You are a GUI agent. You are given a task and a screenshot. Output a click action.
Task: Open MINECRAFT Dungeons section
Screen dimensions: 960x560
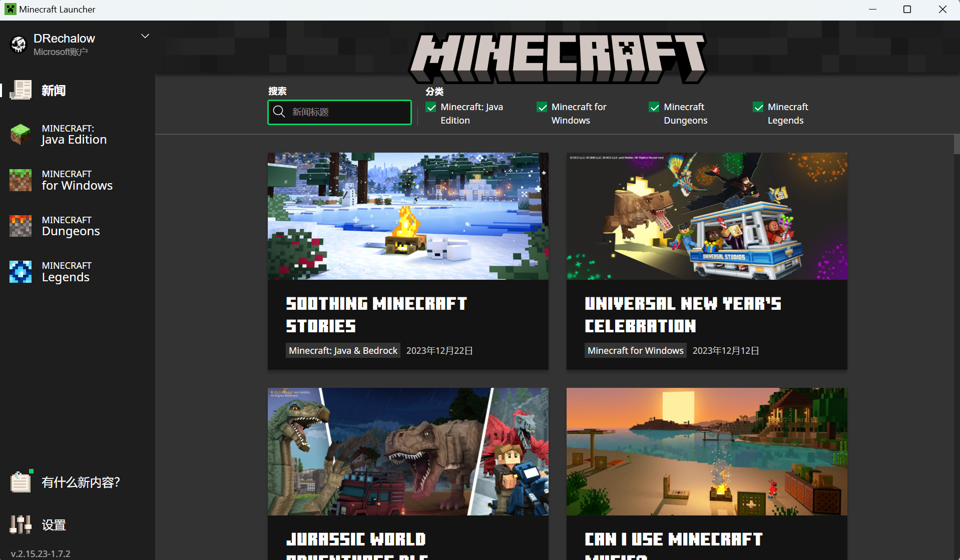point(78,226)
